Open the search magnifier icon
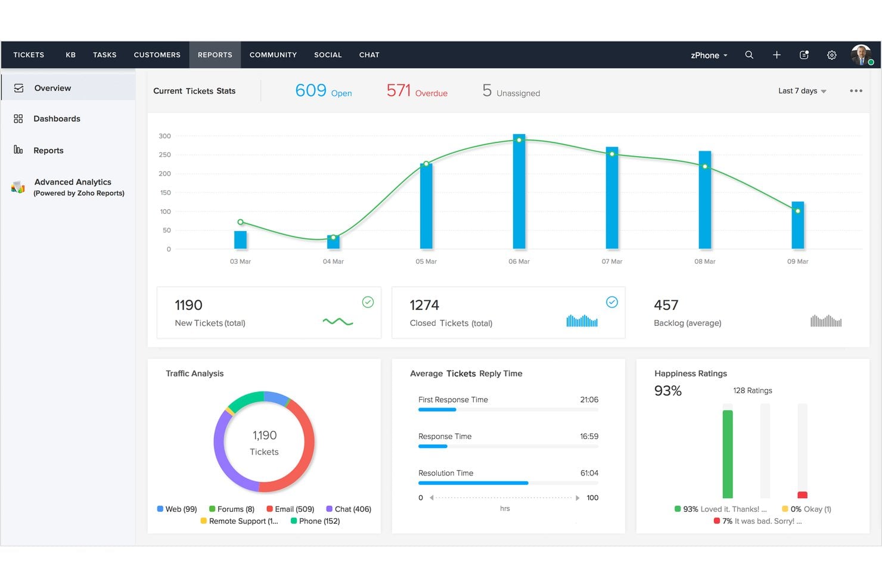This screenshot has width=882, height=588. tap(749, 55)
